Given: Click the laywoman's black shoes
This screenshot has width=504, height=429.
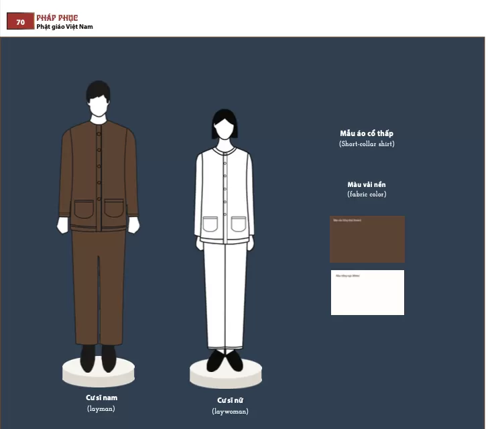Looking at the screenshot, I should click(x=225, y=360).
